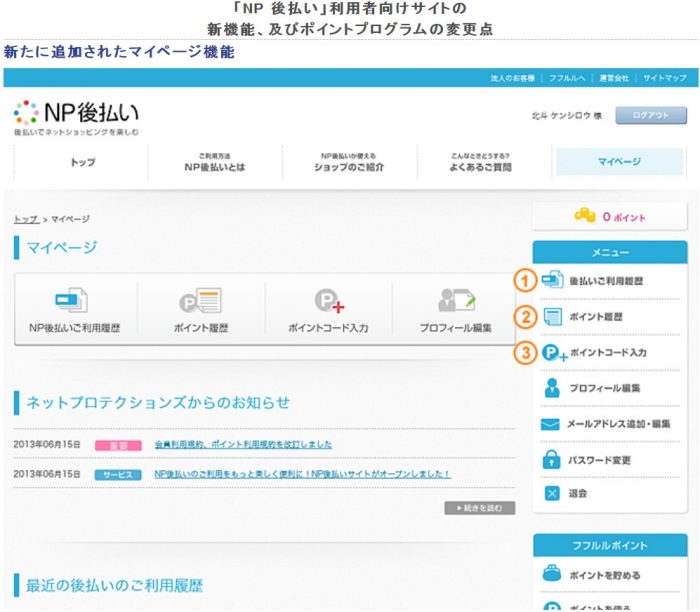The height and width of the screenshot is (612, 700).
Task: Select the マイページ navigation tab
Action: (619, 162)
